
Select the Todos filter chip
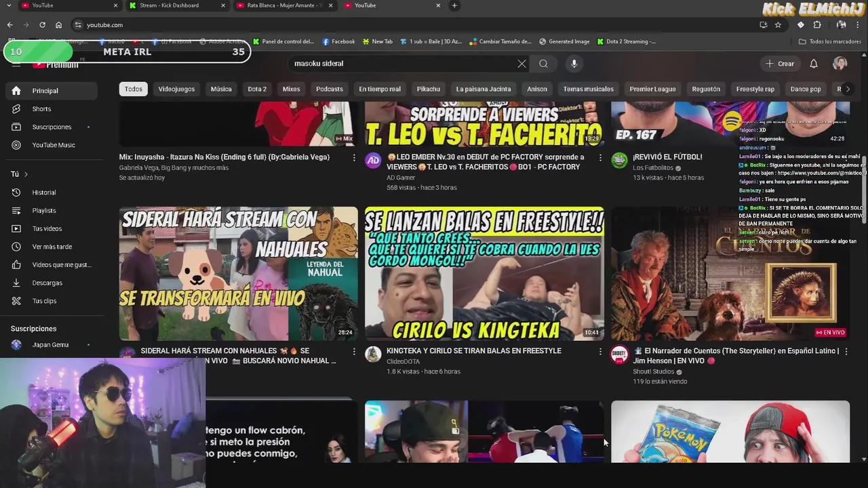tap(134, 89)
